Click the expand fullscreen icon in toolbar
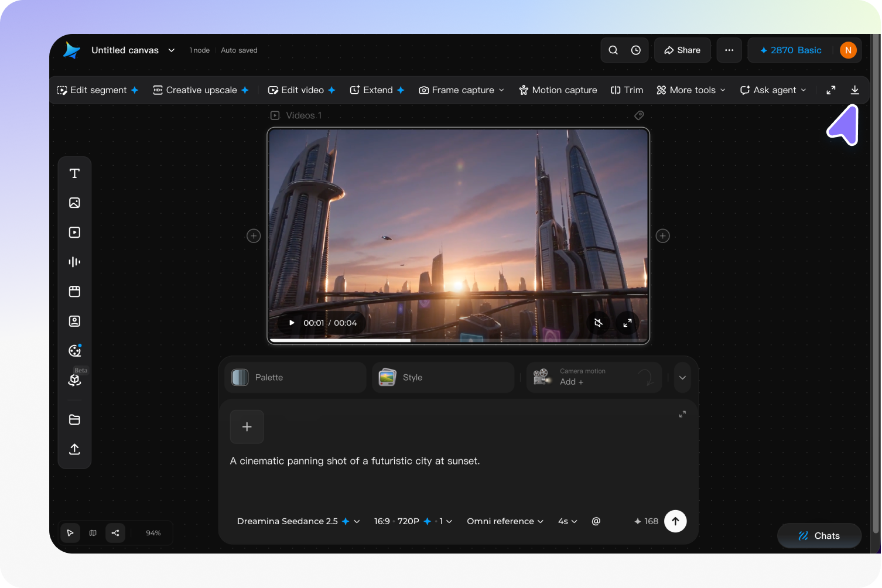 [x=831, y=90]
